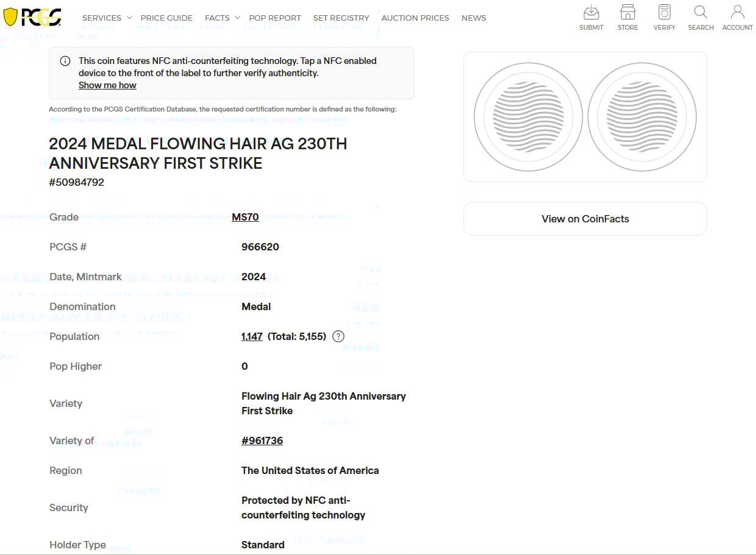This screenshot has height=555, width=756.
Task: Expand the Facts menu chevron
Action: pos(237,18)
